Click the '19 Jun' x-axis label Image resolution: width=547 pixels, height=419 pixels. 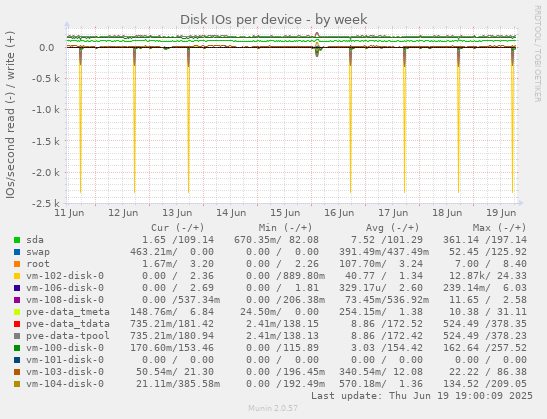(501, 212)
